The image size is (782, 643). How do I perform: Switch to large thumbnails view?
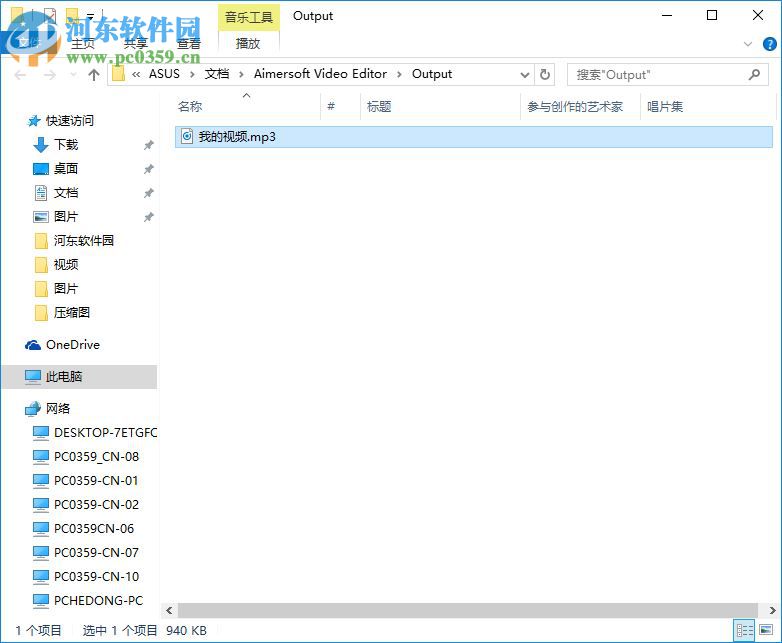[766, 631]
